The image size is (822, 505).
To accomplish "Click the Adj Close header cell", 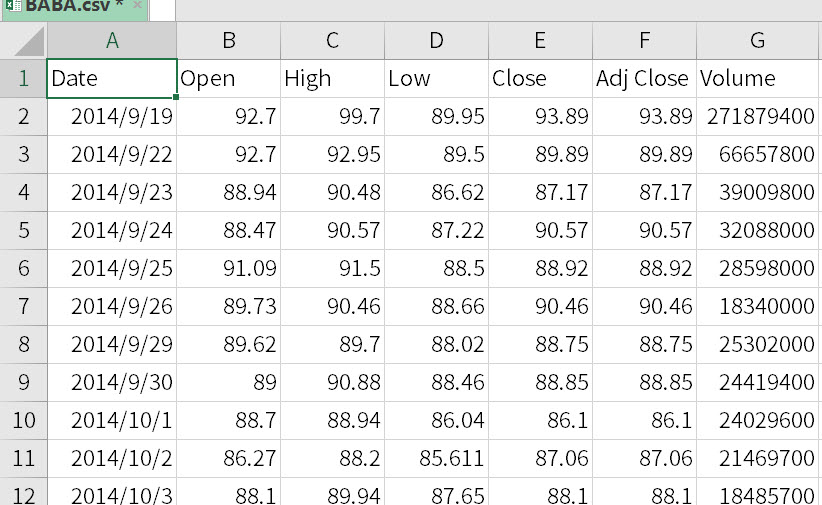I will tap(643, 78).
